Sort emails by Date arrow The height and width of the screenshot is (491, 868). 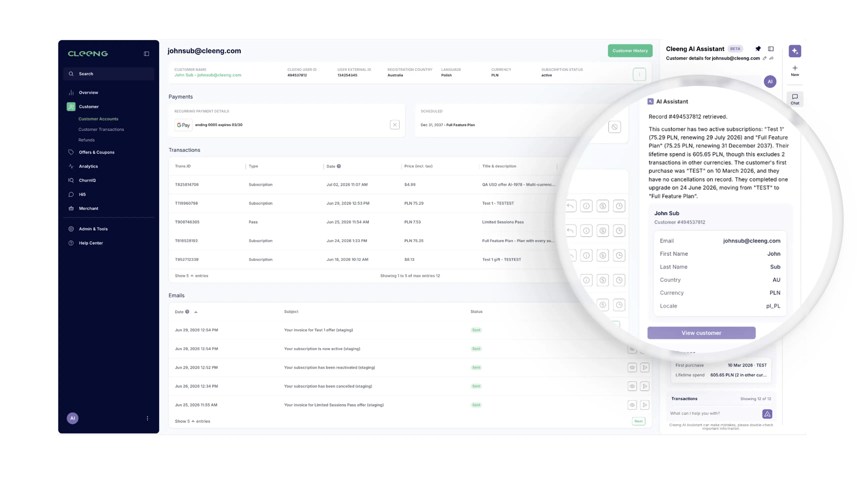click(195, 312)
